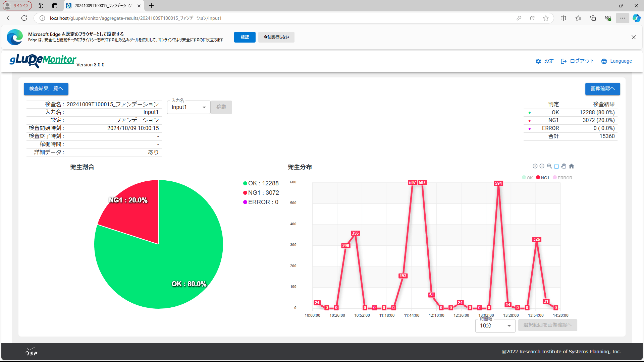Open the 入力名 Input1 dropdown
Screen dimensions: 644x362
point(189,107)
